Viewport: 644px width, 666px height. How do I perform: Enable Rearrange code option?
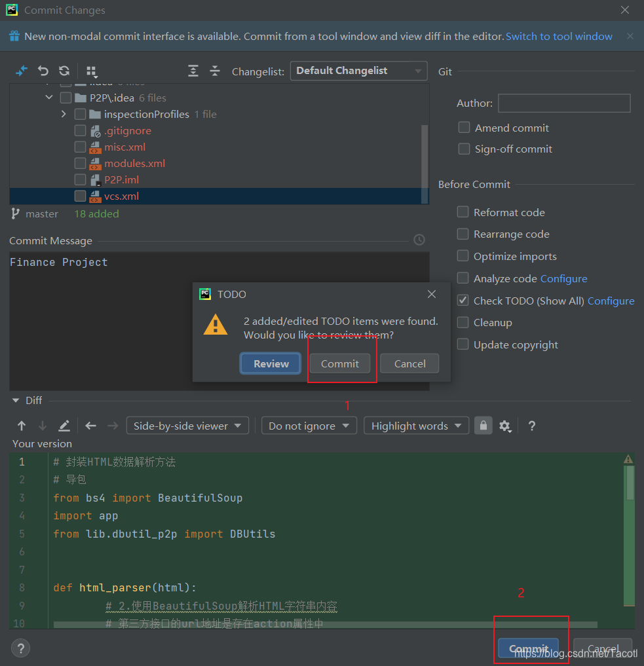tap(463, 234)
